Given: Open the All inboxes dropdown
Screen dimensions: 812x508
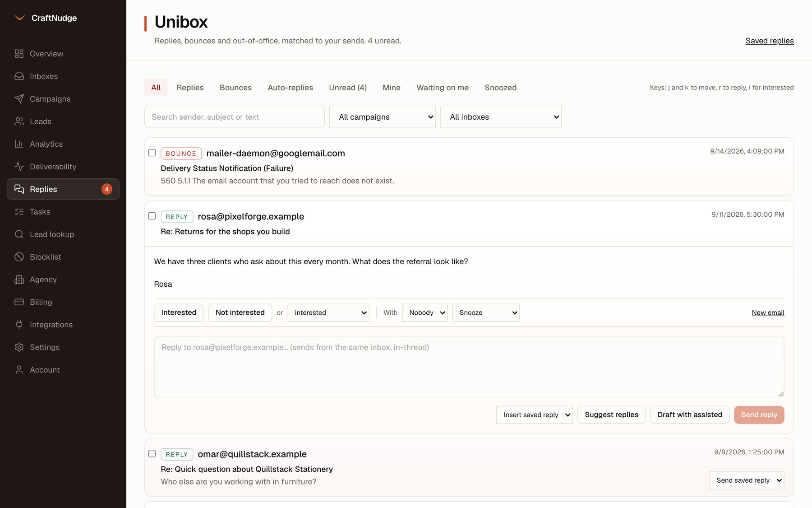Looking at the screenshot, I should pyautogui.click(x=501, y=117).
